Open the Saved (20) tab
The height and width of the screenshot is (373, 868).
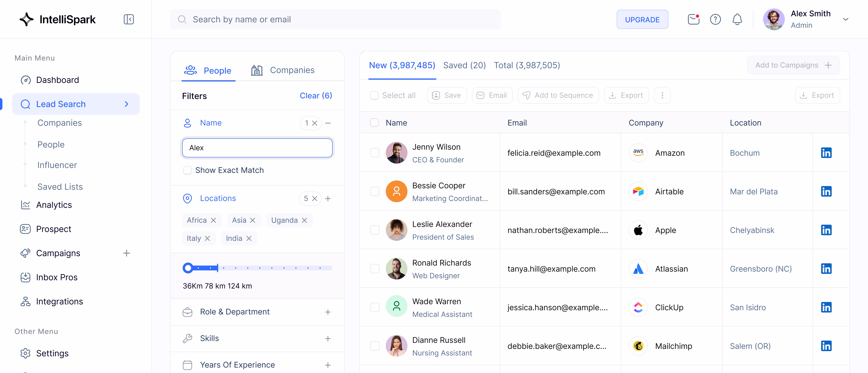[464, 65]
